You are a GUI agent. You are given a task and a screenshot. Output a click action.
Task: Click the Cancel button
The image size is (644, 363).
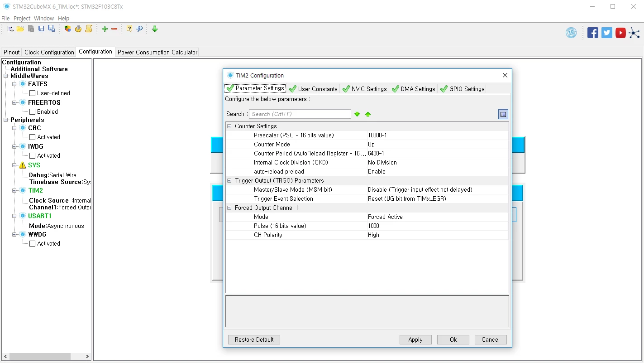pyautogui.click(x=491, y=340)
